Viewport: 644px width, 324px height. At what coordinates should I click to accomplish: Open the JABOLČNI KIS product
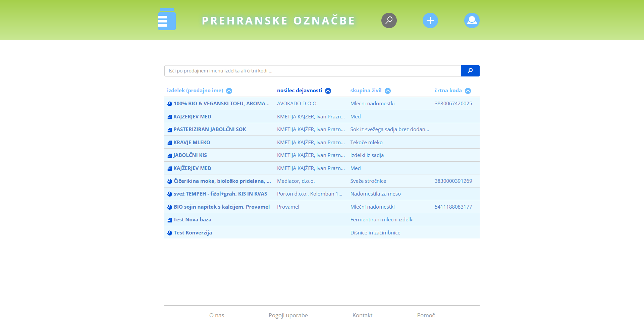[x=190, y=155]
